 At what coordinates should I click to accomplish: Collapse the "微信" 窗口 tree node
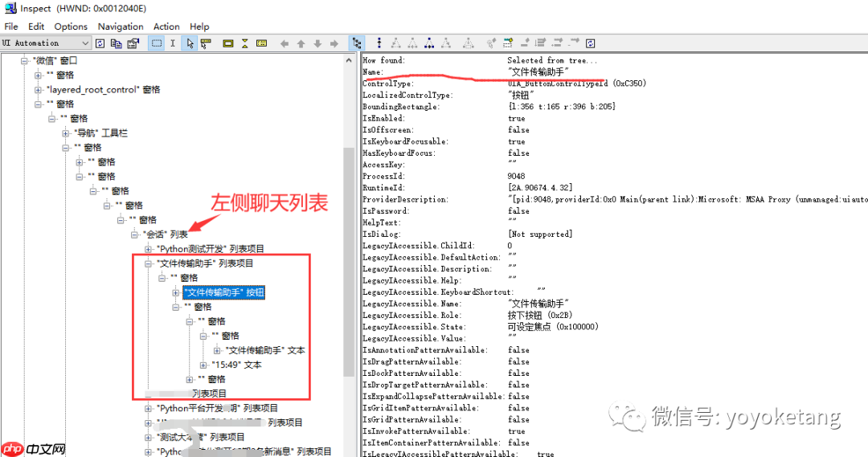[24, 61]
